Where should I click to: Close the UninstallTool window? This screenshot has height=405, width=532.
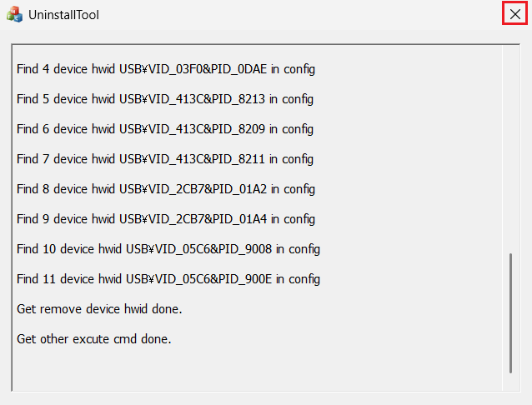(x=514, y=14)
